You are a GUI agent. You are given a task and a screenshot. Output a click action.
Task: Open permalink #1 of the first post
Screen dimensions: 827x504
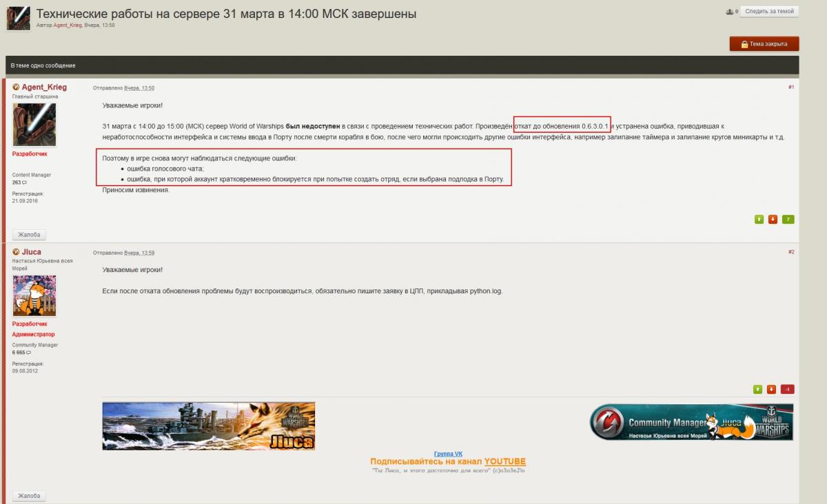[791, 87]
